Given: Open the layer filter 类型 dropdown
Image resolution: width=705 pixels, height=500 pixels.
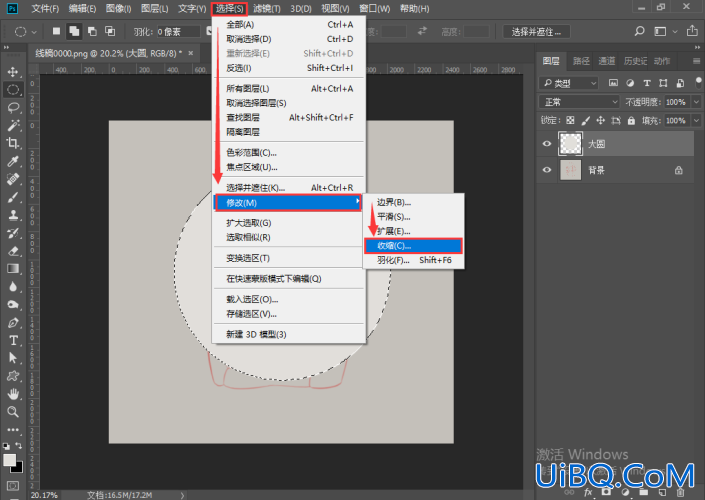Looking at the screenshot, I should 569,83.
